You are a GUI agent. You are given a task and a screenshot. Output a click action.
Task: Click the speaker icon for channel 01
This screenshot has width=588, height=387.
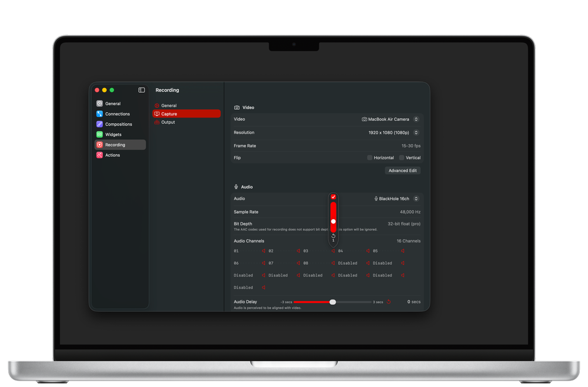pos(263,251)
